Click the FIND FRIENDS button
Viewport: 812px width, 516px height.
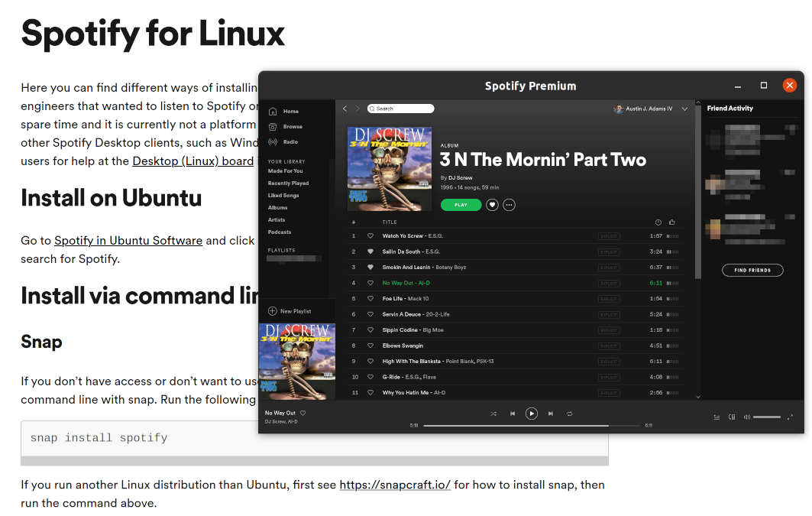click(x=752, y=270)
